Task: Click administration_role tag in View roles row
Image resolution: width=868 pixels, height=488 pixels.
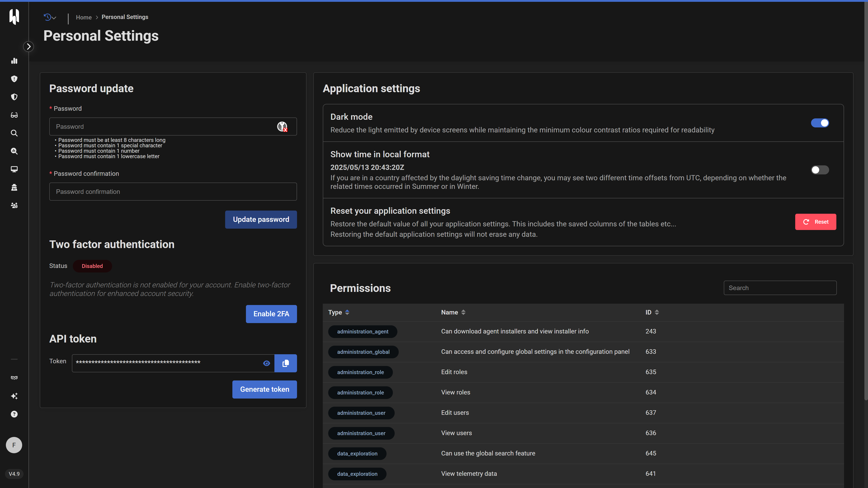Action: pos(360,393)
